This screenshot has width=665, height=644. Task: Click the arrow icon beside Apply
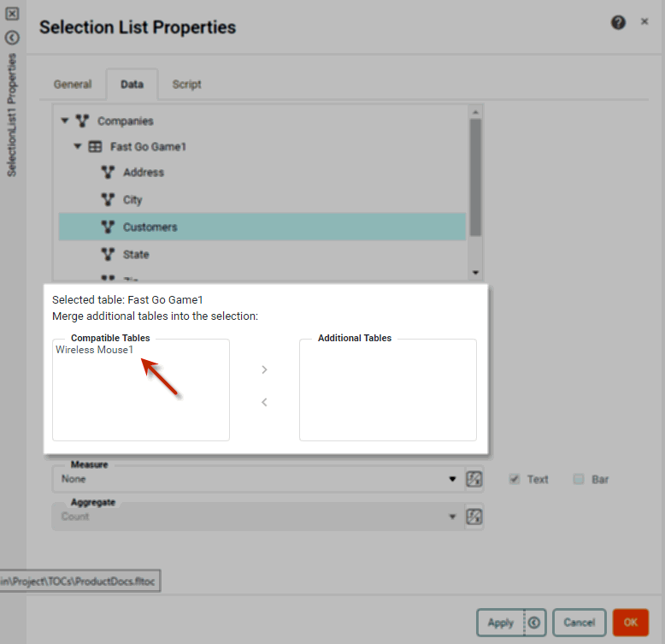coord(534,623)
